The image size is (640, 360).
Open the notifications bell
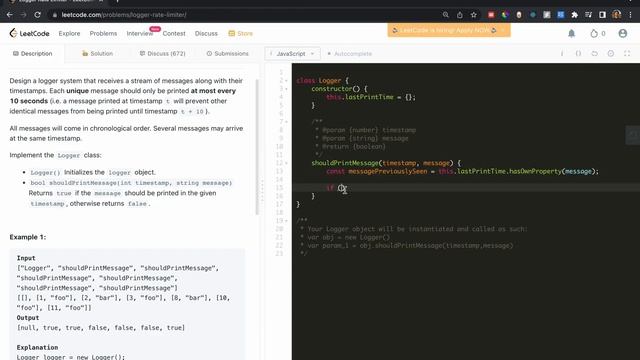tap(571, 33)
